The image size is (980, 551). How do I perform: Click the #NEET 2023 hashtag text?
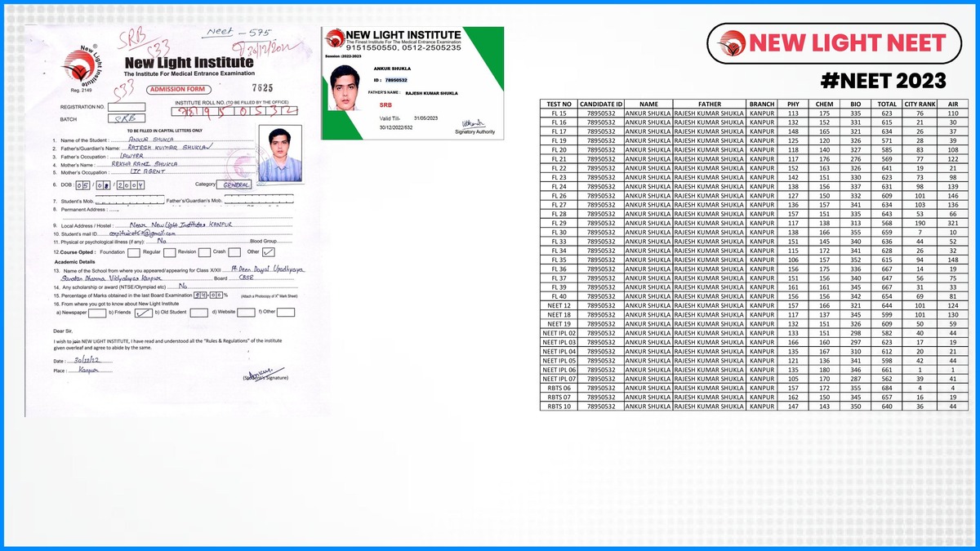tap(883, 81)
